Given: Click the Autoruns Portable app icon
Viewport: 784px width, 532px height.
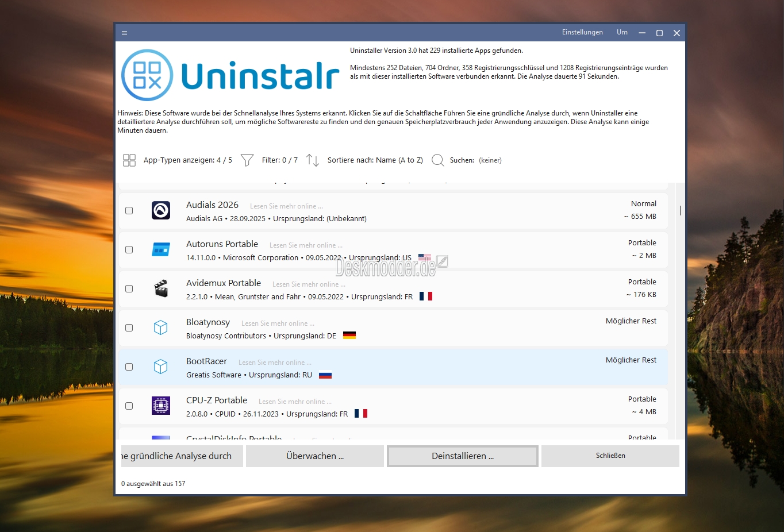Looking at the screenshot, I should tap(161, 250).
